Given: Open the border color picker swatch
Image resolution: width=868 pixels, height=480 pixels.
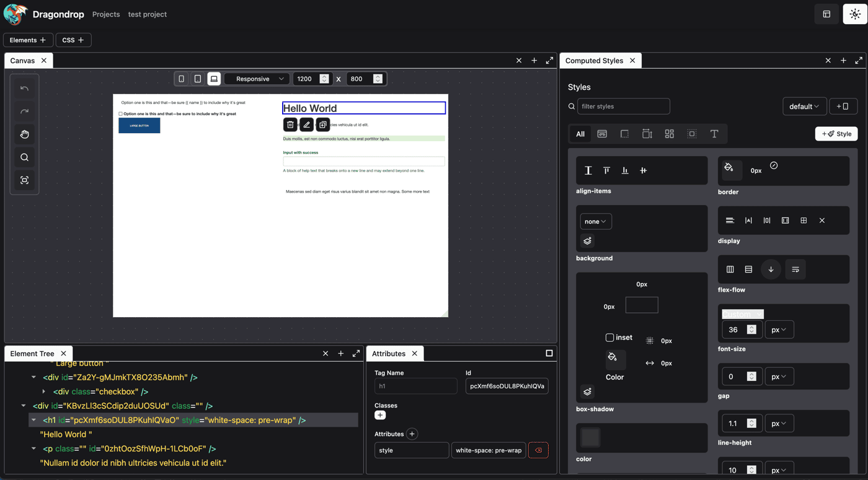Looking at the screenshot, I should 732,170.
